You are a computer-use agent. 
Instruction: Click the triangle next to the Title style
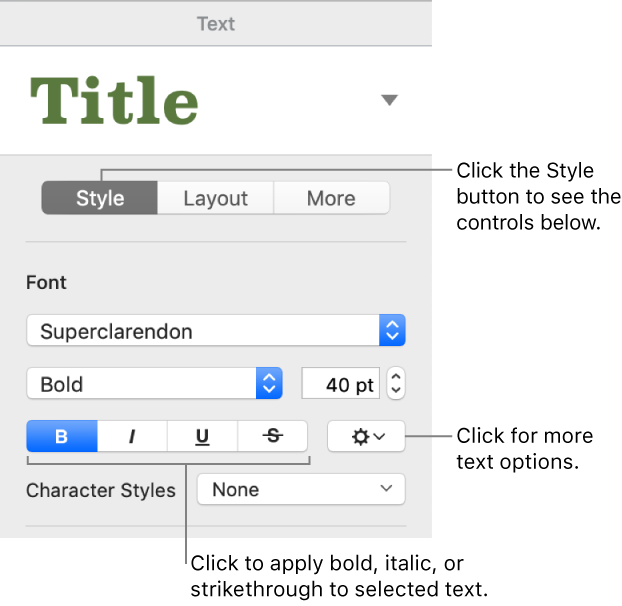tap(390, 100)
